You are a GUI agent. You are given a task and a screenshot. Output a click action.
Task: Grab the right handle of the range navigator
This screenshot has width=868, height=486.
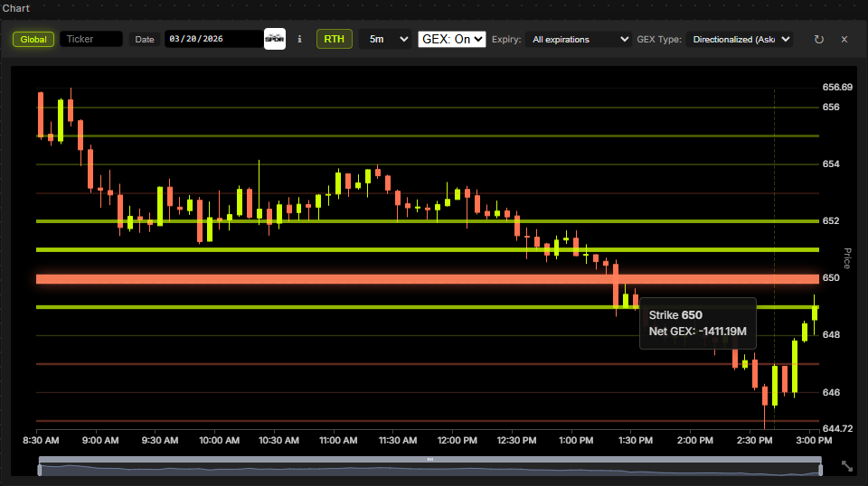click(821, 469)
